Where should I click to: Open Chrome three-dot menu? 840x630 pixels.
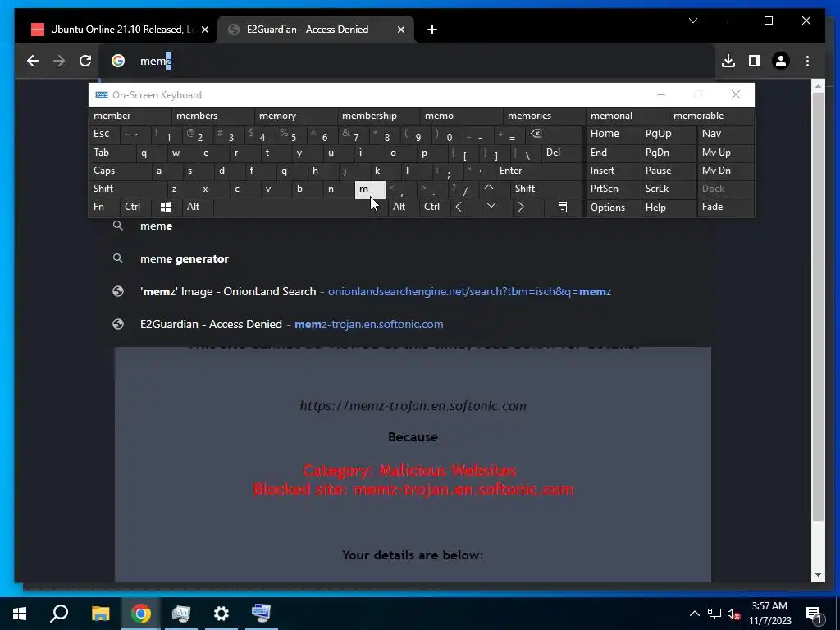click(807, 61)
